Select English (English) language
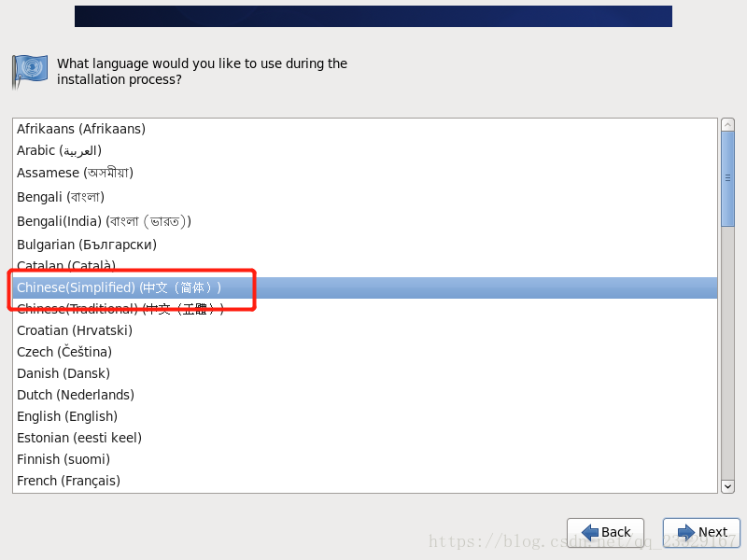 [x=365, y=416]
